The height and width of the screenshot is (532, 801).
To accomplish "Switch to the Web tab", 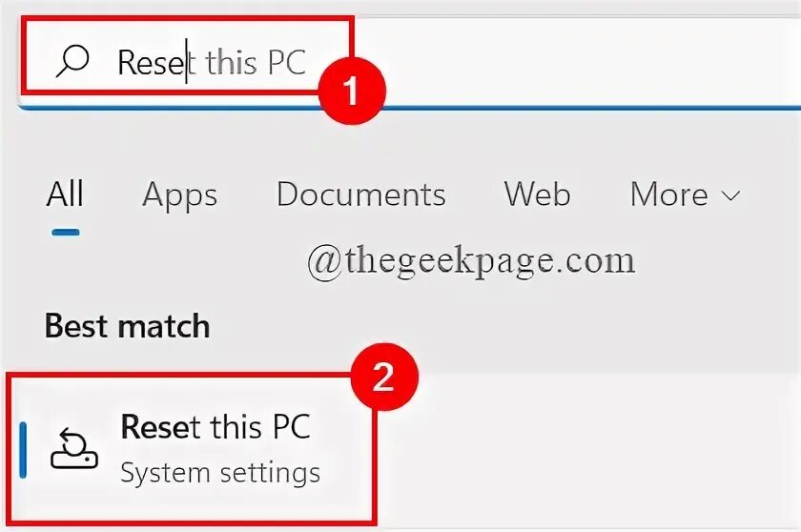I will click(537, 194).
